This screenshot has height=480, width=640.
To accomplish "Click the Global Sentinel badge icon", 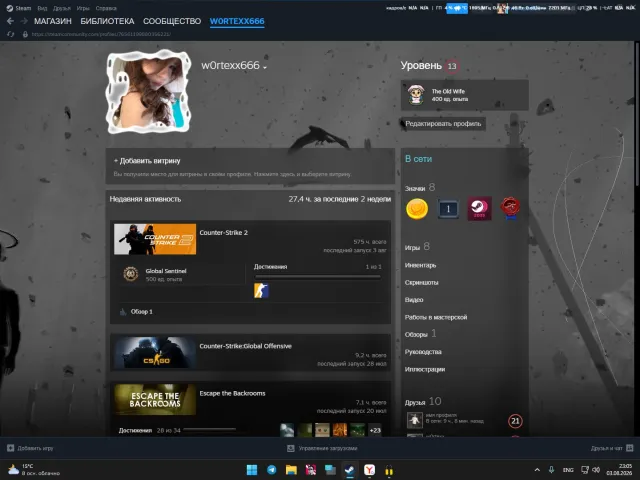I will coord(131,274).
